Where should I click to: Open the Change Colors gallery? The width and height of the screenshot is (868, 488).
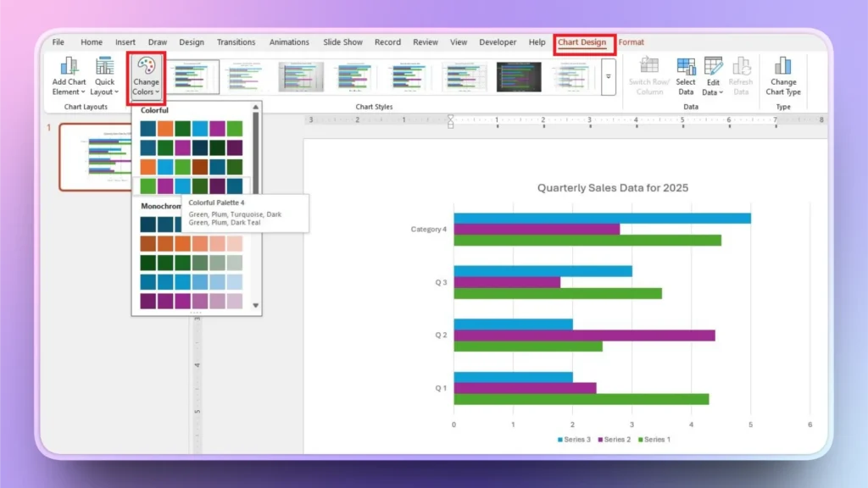coord(146,78)
